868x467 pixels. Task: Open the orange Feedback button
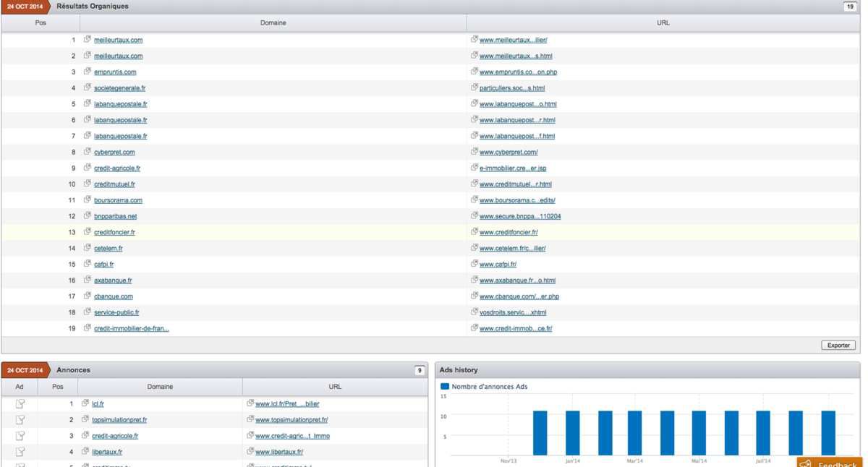[830, 463]
